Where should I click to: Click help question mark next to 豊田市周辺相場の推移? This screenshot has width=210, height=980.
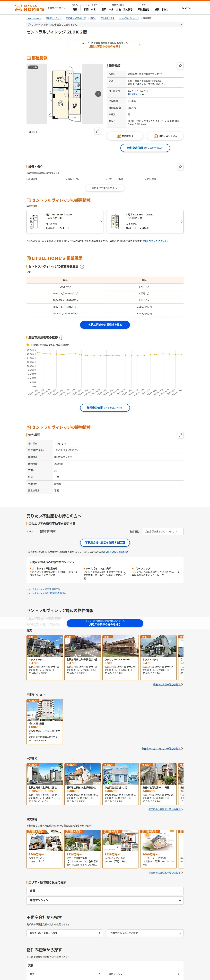coord(61,337)
